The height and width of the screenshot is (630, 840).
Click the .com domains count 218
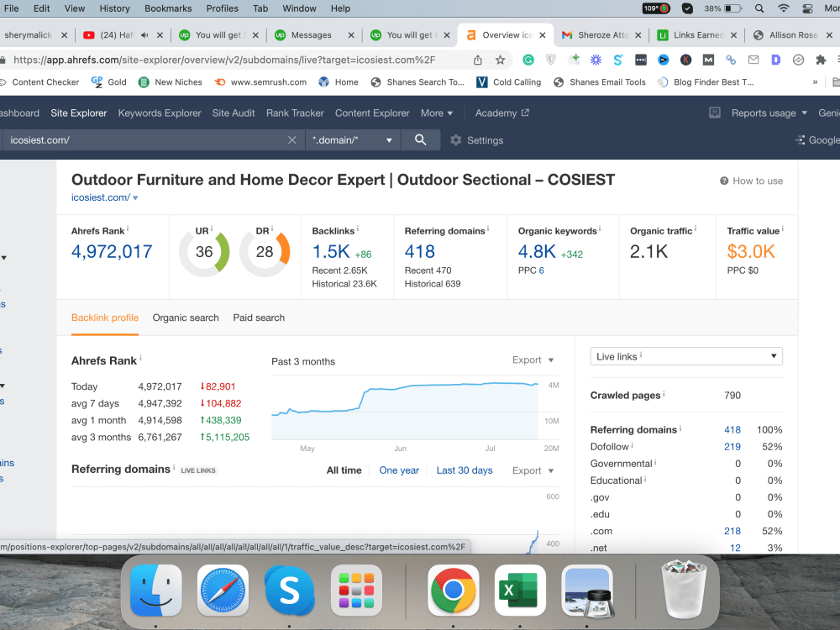(x=732, y=532)
